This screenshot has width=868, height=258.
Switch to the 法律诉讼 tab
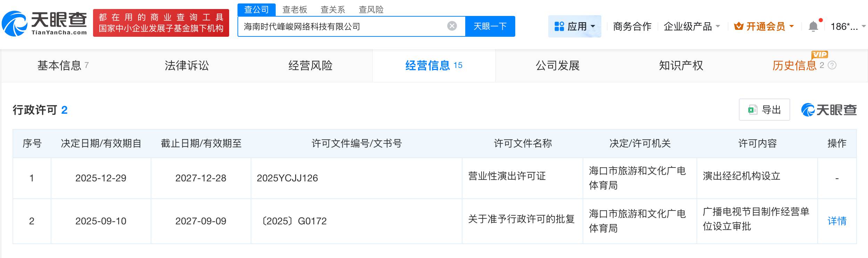[x=187, y=66]
